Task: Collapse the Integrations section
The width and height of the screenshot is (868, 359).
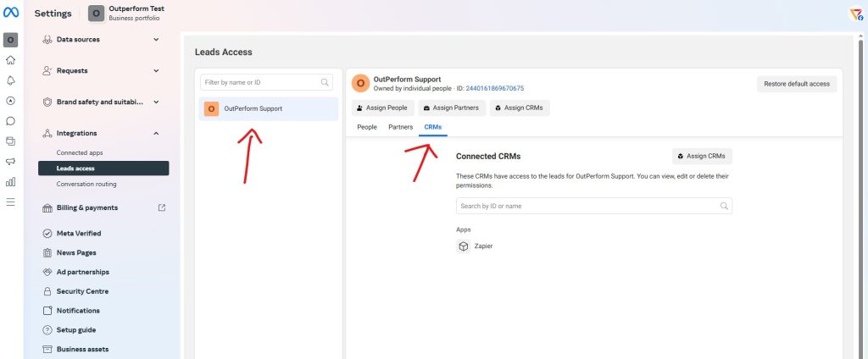Action: (x=156, y=133)
